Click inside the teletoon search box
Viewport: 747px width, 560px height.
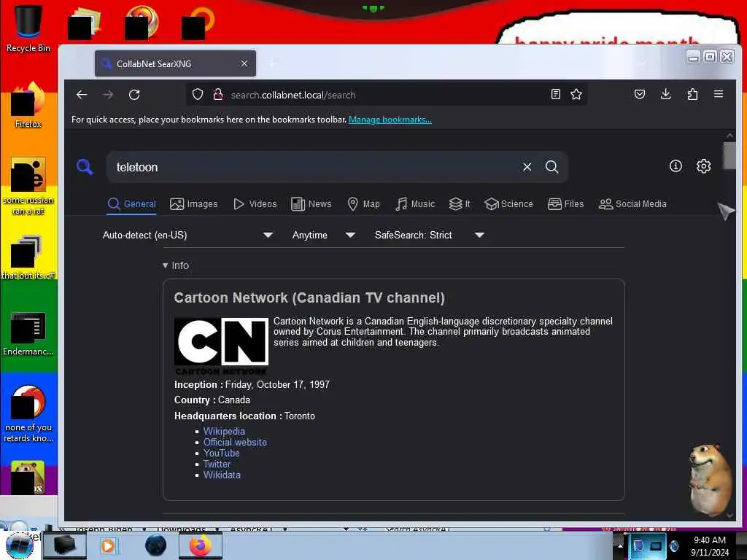pos(314,167)
